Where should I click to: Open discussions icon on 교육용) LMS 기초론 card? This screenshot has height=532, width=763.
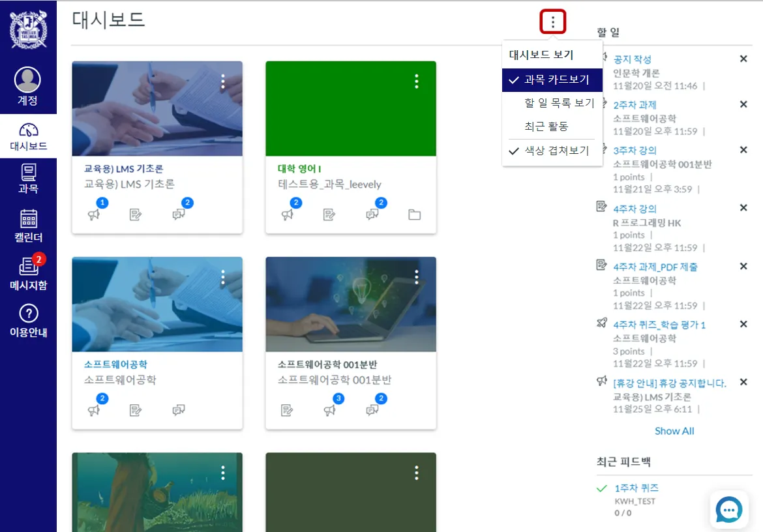click(x=179, y=214)
